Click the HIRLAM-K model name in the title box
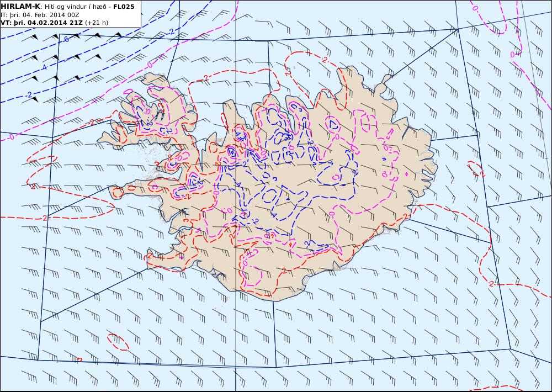Screen dimensions: 552x392 (21, 7)
